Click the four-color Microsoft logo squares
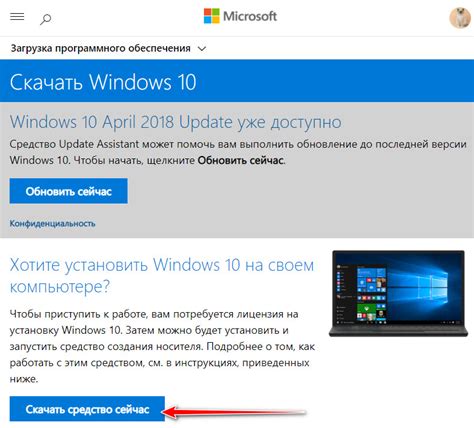This screenshot has height=428, width=474. tap(212, 16)
